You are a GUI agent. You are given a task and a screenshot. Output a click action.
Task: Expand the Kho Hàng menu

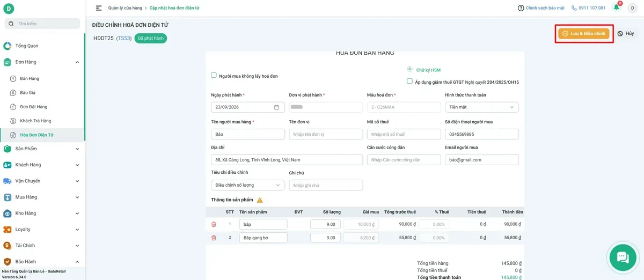pyautogui.click(x=77, y=213)
